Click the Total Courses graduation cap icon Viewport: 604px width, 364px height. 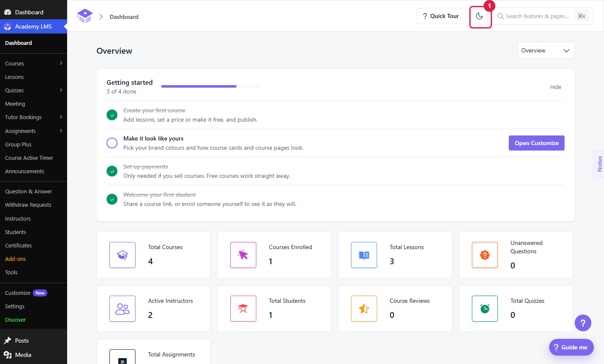pos(122,255)
